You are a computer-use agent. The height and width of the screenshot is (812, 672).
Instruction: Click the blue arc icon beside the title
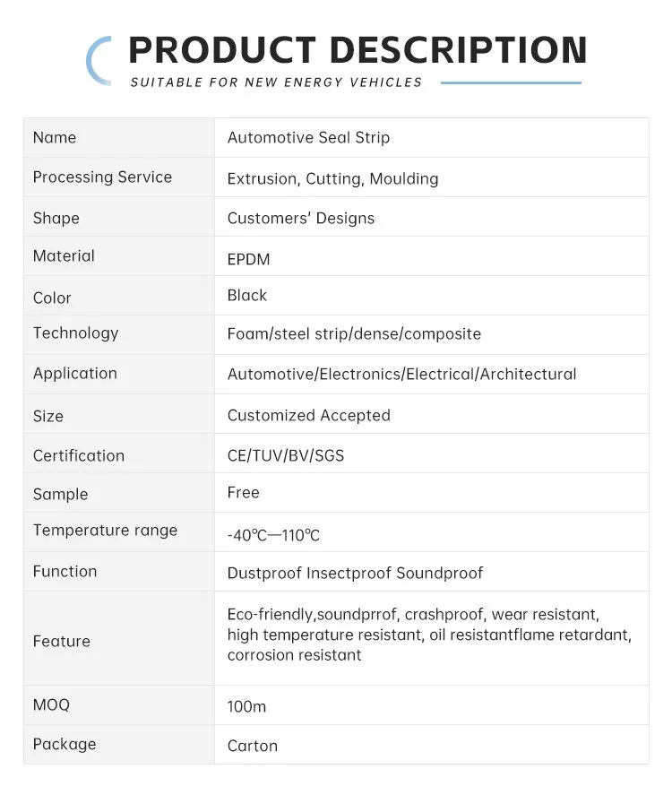click(97, 60)
